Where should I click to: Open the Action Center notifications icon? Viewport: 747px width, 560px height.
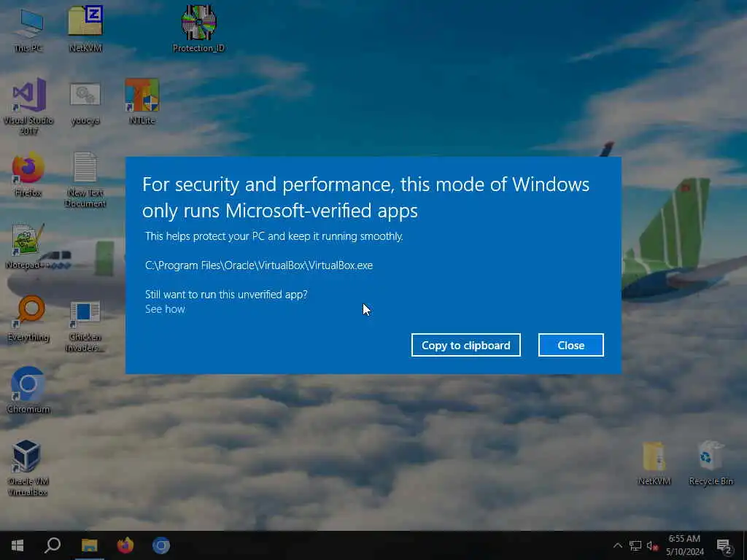(x=724, y=545)
